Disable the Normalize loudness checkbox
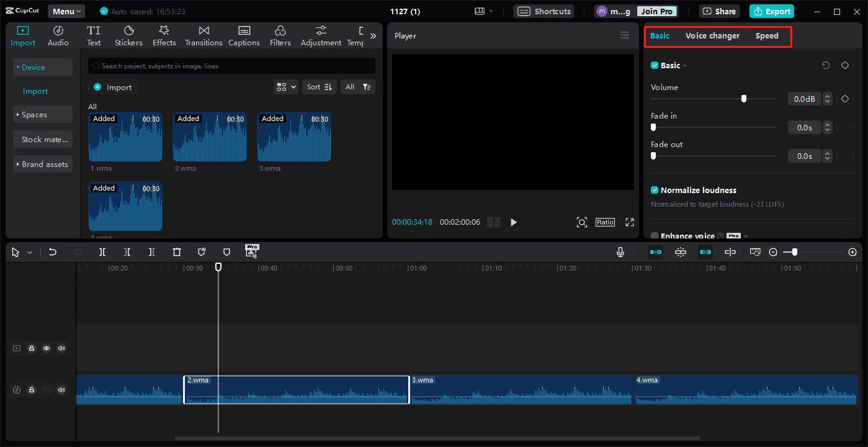 coord(654,190)
